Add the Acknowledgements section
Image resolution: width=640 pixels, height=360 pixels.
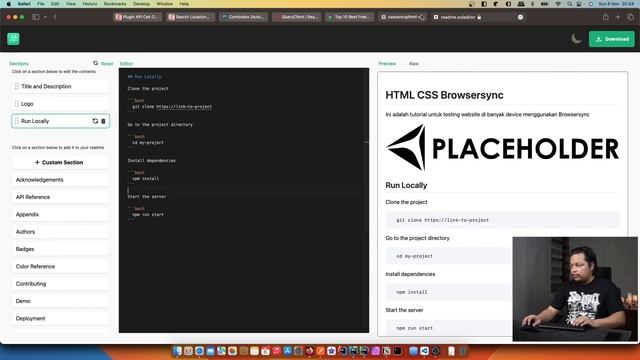pos(60,180)
